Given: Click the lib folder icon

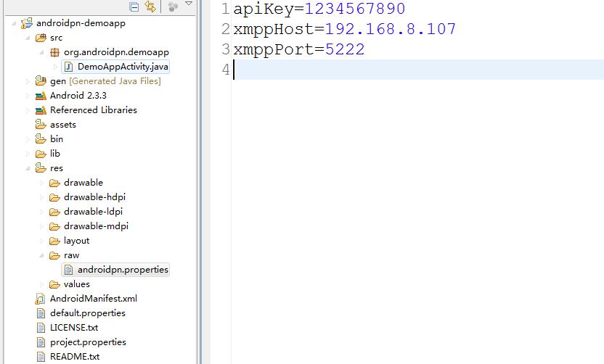Looking at the screenshot, I should [x=41, y=154].
